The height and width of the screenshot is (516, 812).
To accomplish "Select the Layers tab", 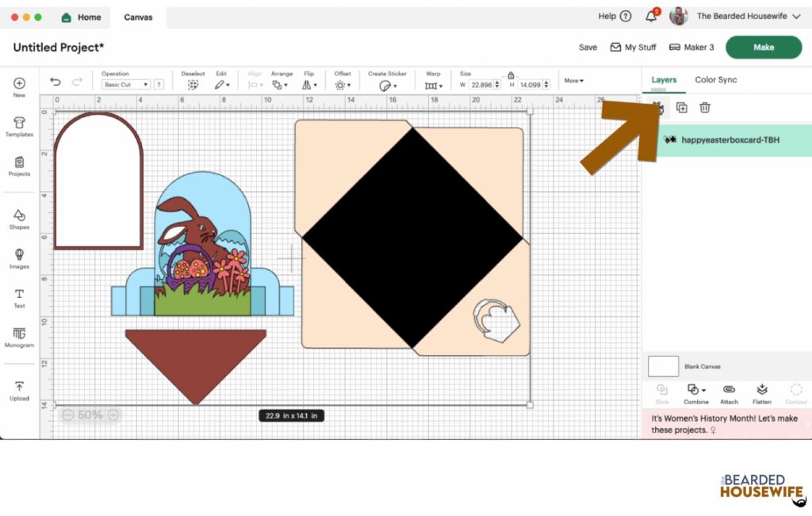I will point(664,80).
